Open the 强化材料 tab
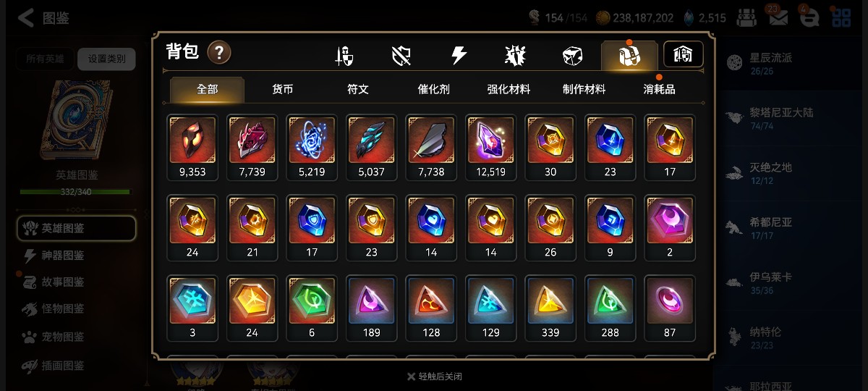This screenshot has height=391, width=868. click(509, 90)
